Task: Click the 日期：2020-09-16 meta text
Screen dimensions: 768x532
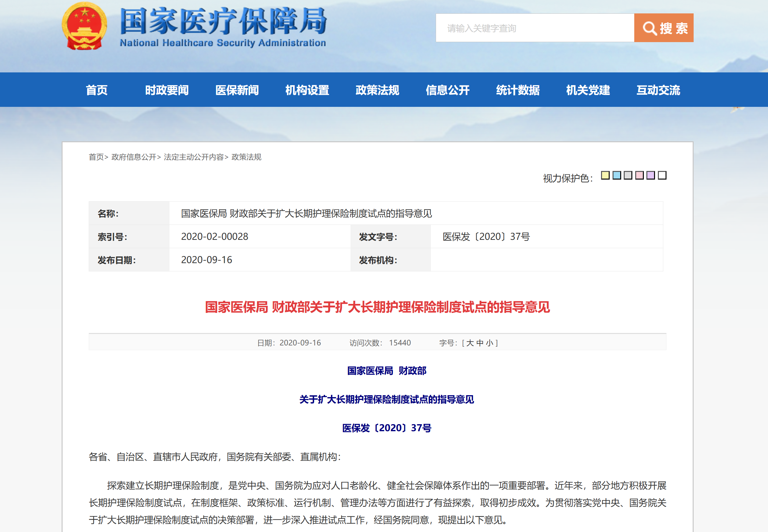Action: (x=289, y=343)
